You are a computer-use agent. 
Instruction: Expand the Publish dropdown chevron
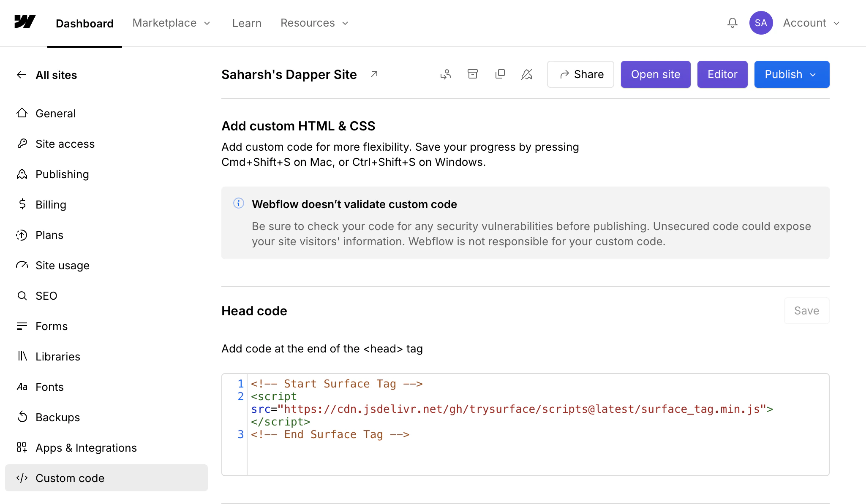coord(813,75)
